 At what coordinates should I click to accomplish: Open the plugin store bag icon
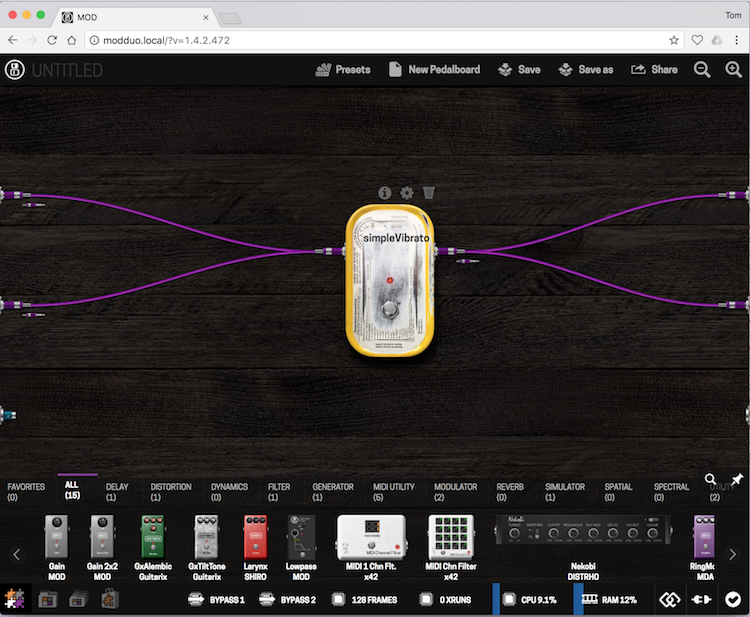click(109, 599)
